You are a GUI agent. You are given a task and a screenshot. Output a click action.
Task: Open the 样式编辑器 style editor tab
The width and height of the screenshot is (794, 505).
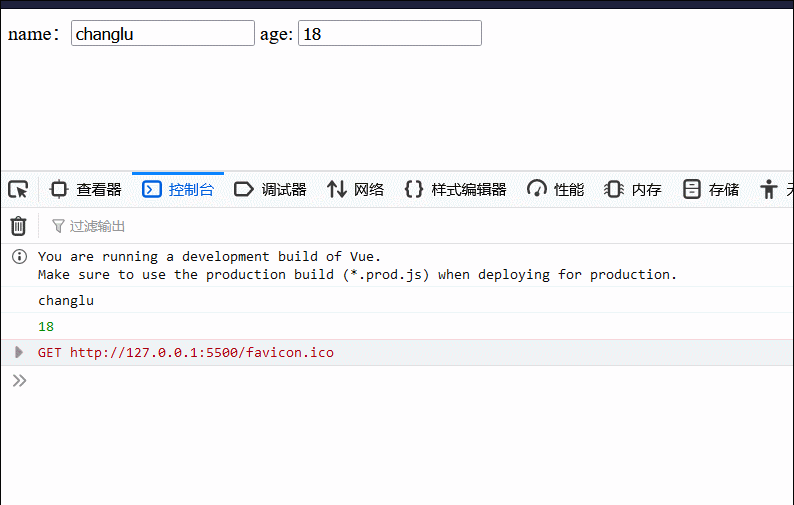[456, 190]
